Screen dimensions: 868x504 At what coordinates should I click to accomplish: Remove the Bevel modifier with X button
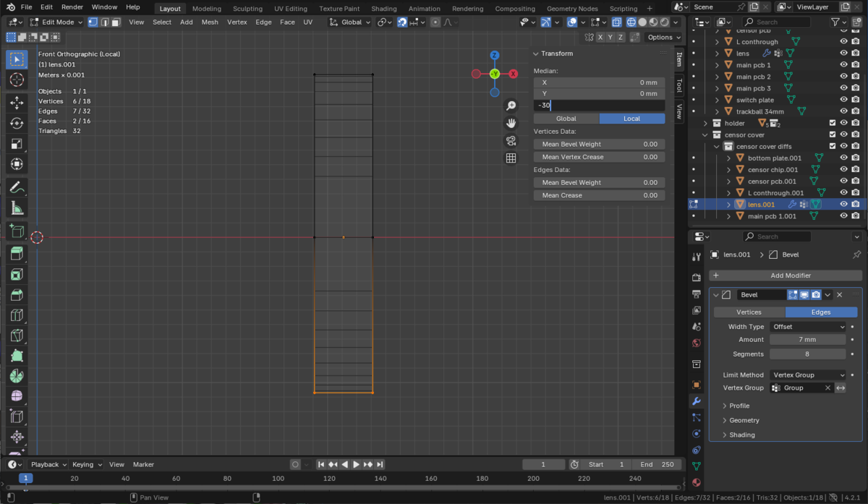[840, 295]
